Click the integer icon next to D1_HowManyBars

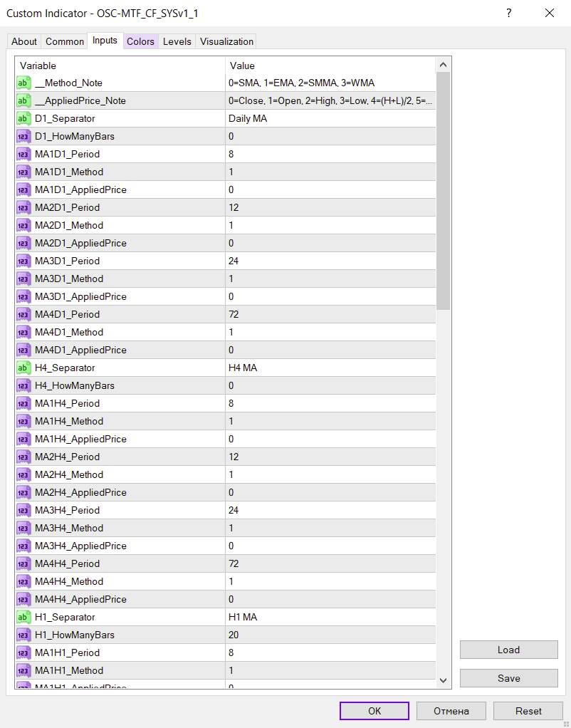[23, 136]
